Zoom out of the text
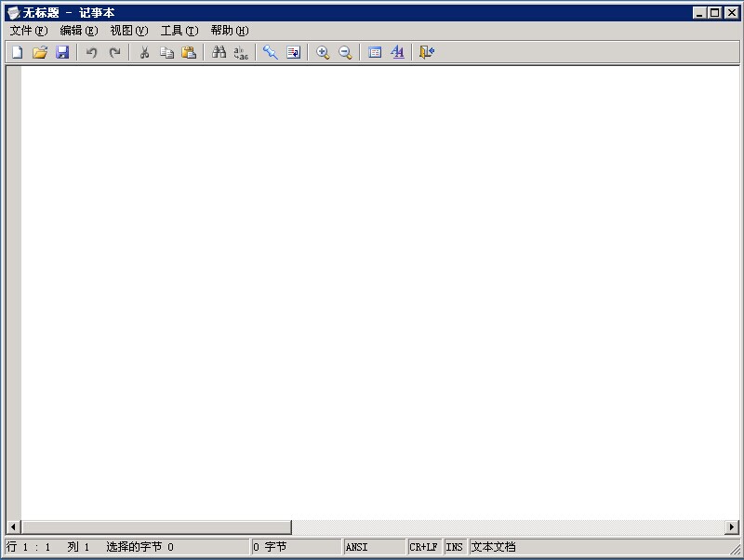This screenshot has height=560, width=744. click(x=344, y=52)
